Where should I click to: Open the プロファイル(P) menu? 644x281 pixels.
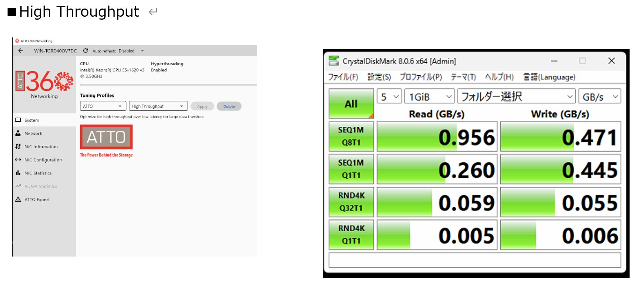(x=421, y=77)
